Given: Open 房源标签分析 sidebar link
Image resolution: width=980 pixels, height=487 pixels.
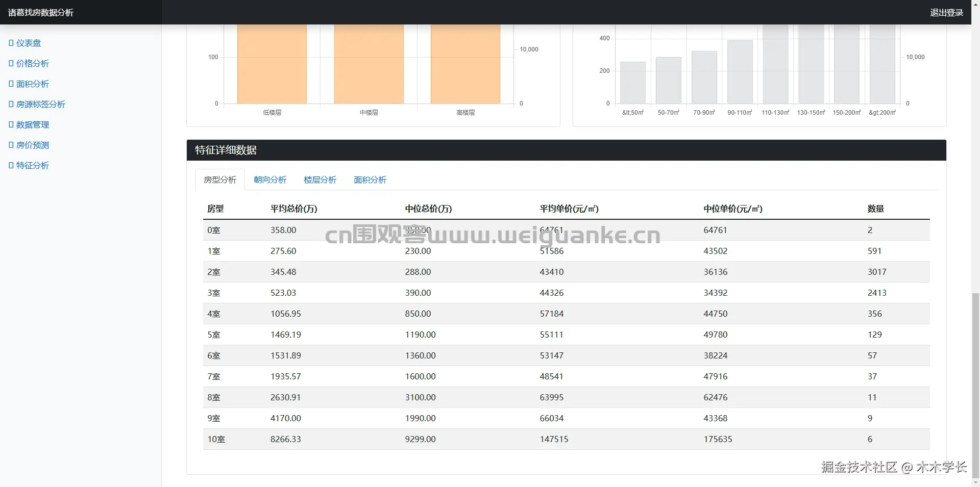Looking at the screenshot, I should (x=37, y=105).
